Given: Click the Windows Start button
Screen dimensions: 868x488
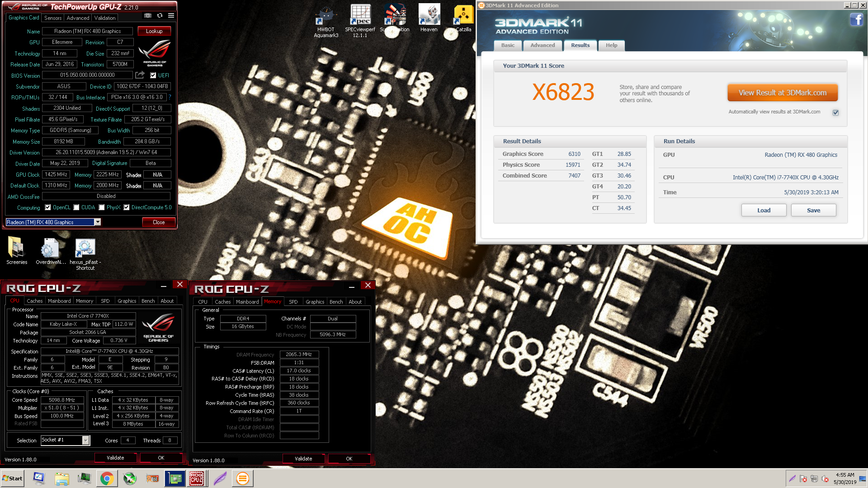Looking at the screenshot, I should (x=12, y=479).
